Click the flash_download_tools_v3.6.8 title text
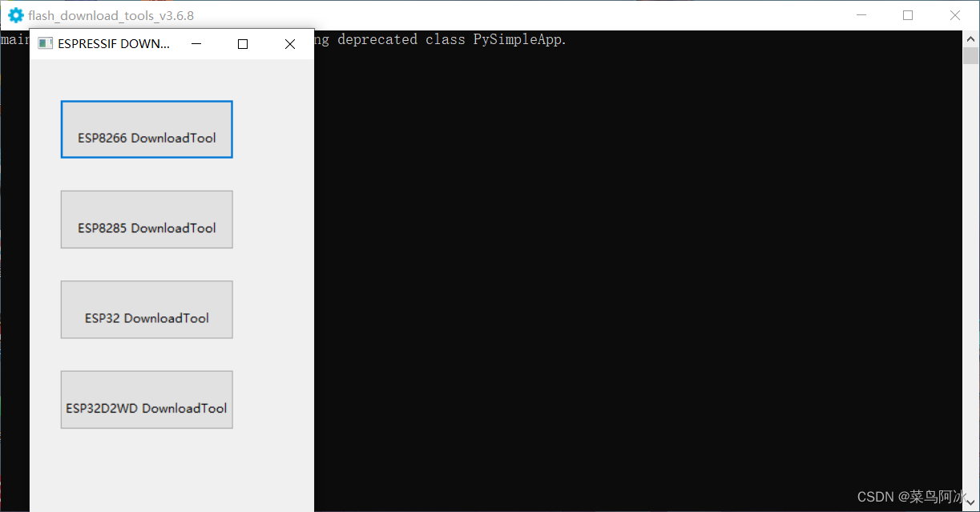980x512 pixels. click(111, 15)
